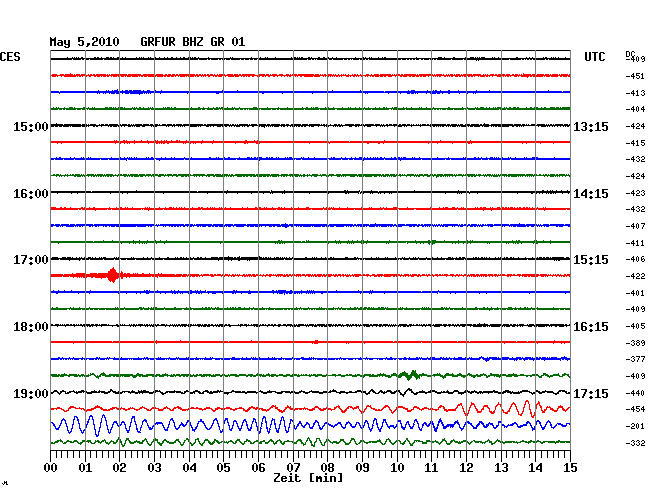The image size is (650, 494).
Task: Click minute tick label 02 on time axis
Action: (119, 467)
